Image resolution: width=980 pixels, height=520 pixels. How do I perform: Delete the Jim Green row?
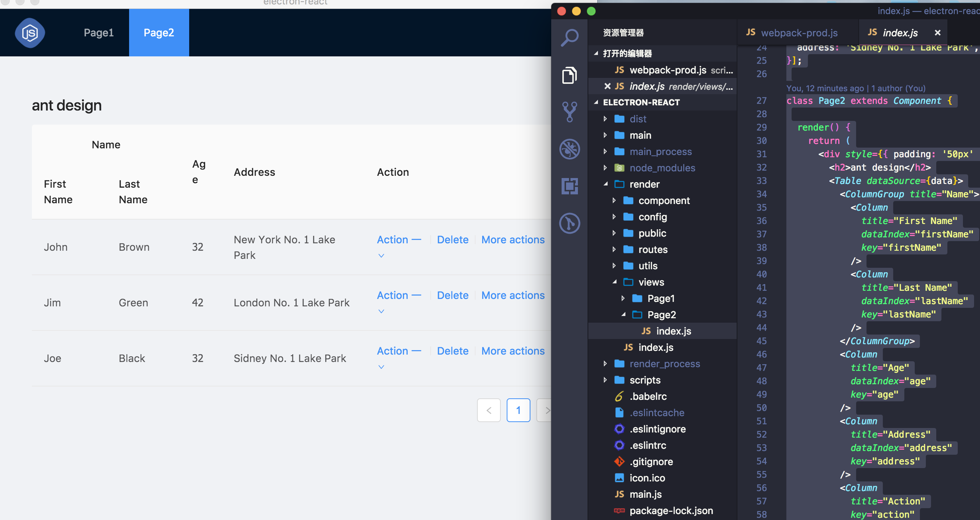click(x=452, y=295)
